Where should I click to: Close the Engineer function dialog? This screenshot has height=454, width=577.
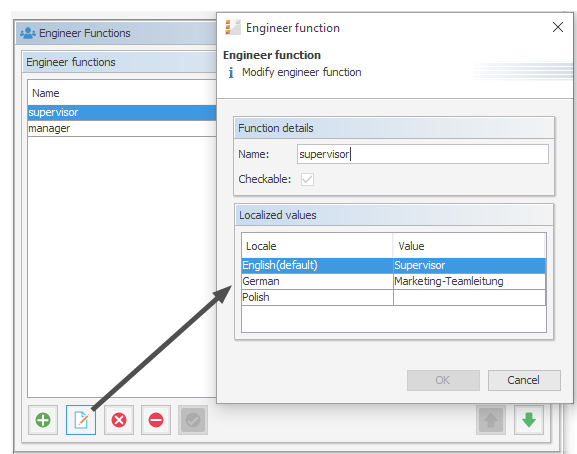tap(558, 27)
